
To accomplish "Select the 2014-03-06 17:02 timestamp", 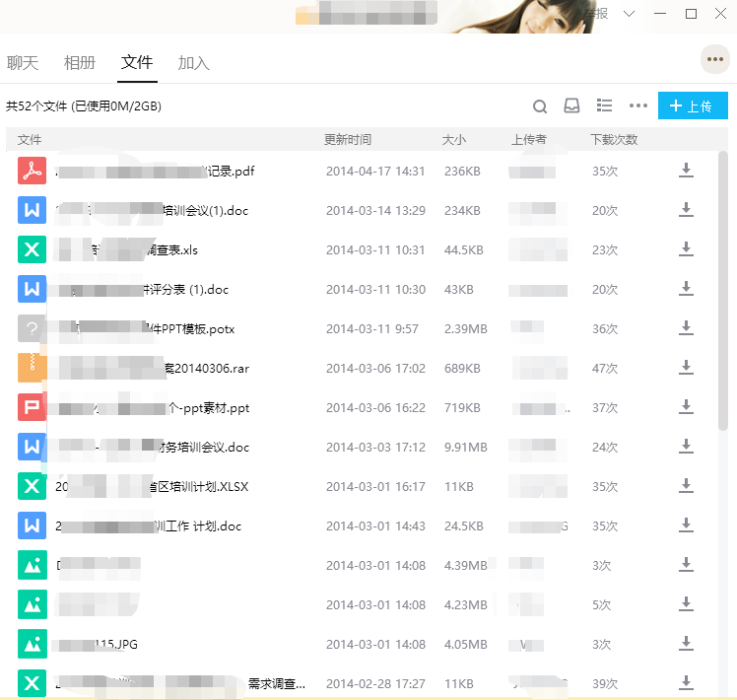I will 375,369.
